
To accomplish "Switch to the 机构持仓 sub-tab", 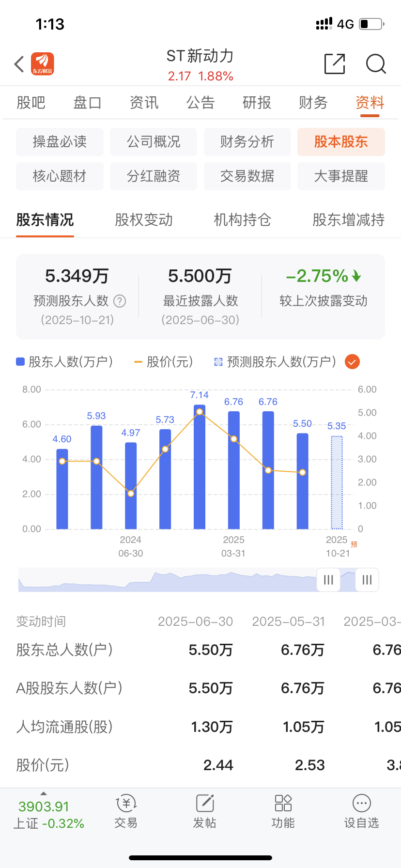I will [243, 220].
